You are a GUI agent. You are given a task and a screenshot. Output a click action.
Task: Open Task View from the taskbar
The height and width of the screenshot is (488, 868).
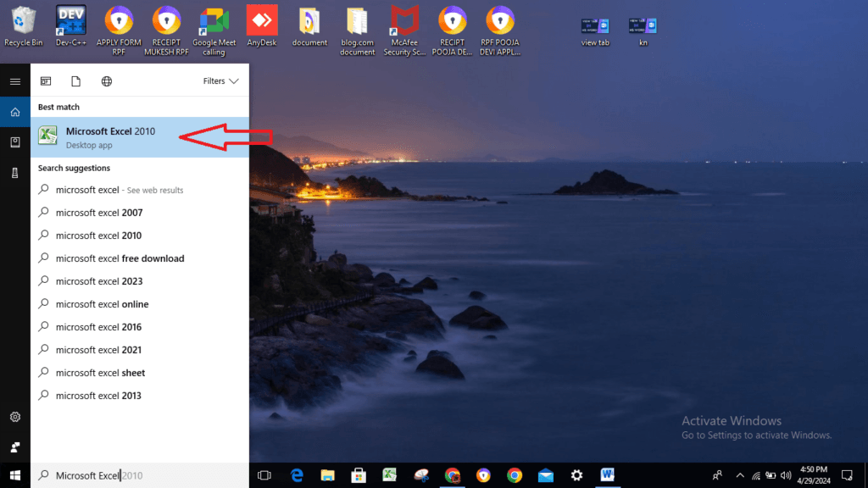click(264, 475)
